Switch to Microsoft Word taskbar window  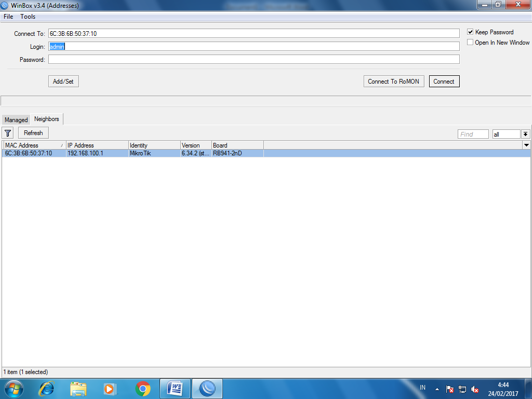coord(175,389)
